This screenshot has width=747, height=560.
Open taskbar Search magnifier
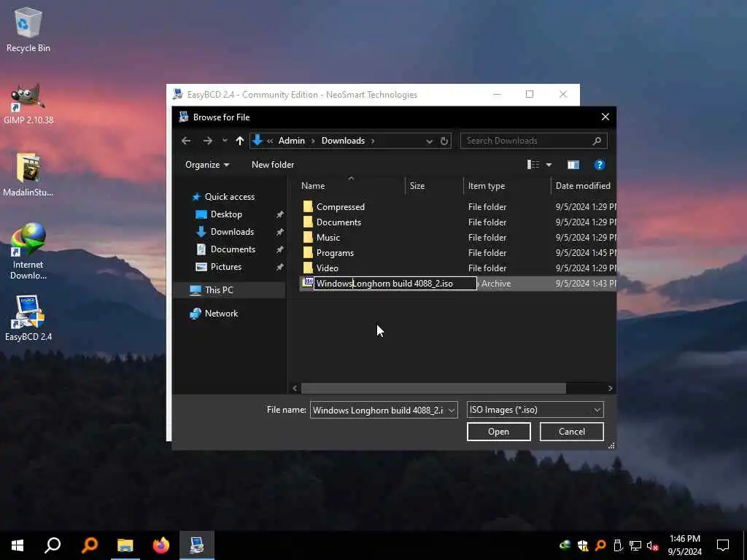click(x=53, y=545)
